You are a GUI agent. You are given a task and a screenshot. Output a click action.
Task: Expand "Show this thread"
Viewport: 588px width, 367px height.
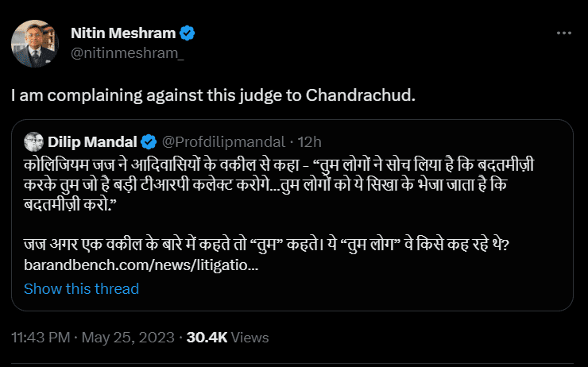point(81,288)
